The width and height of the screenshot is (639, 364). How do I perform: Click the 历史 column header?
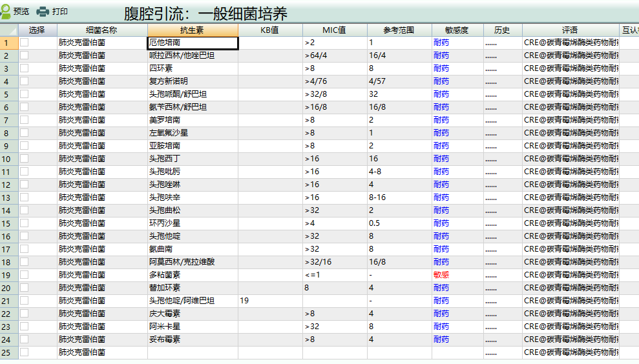502,30
